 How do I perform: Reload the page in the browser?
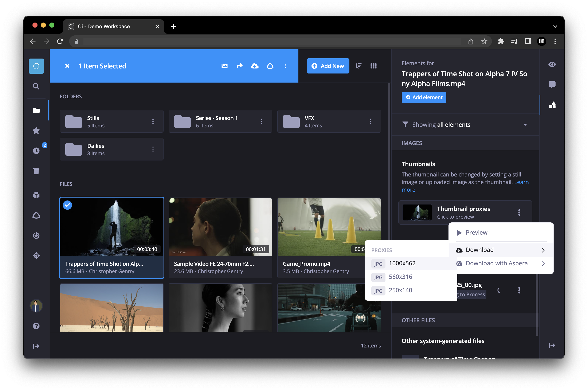coord(60,41)
